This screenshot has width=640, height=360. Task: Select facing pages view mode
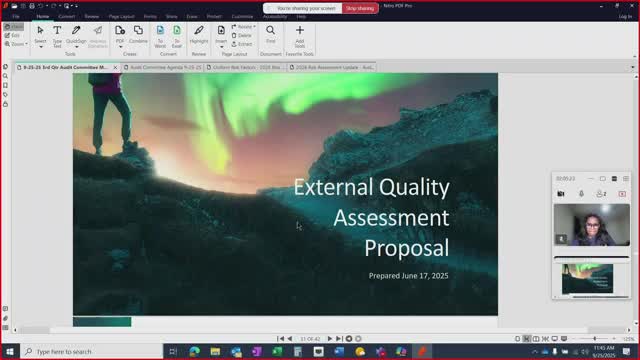point(536,339)
